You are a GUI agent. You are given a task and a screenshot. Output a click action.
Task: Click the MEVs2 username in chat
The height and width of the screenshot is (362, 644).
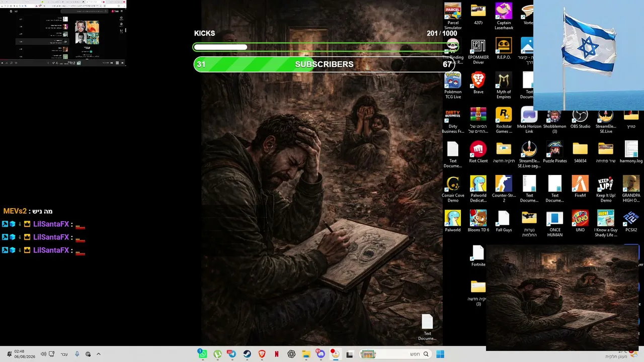click(x=15, y=211)
